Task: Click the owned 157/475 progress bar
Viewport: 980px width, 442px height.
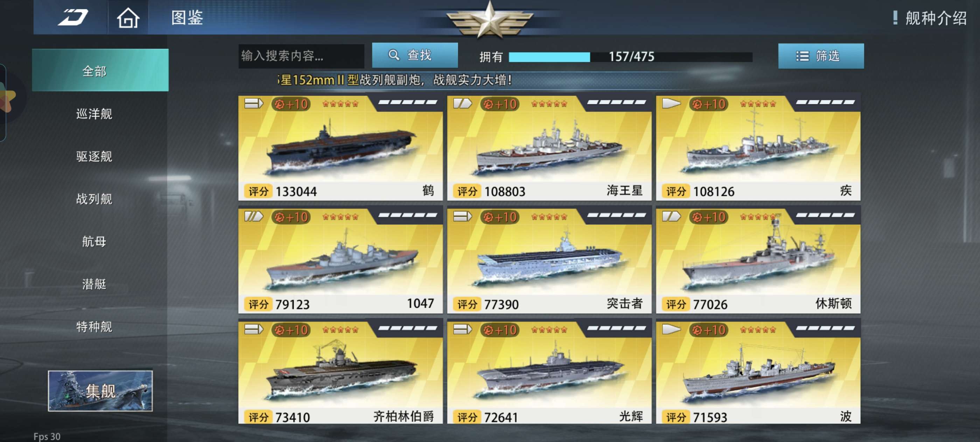Action: [630, 57]
